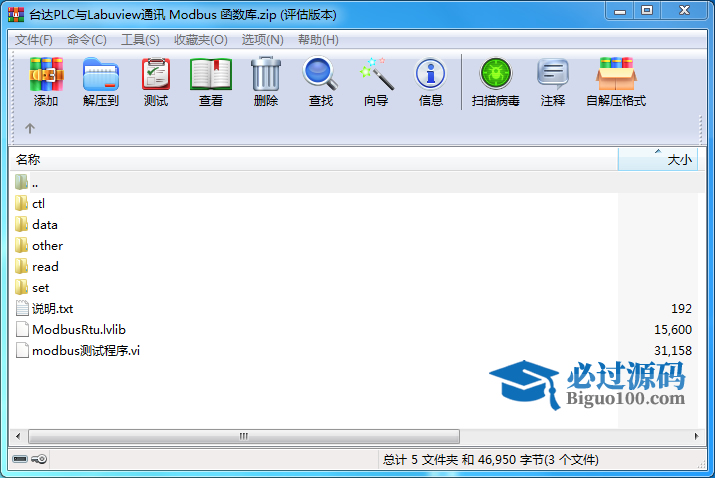Minimize the WinRAR window
715x478 pixels.
pyautogui.click(x=620, y=10)
